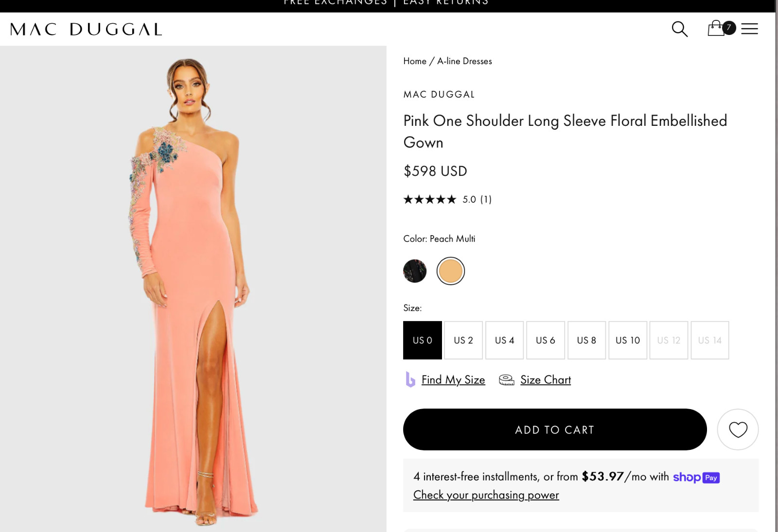Open Check your purchasing power link
The image size is (778, 532).
[486, 495]
